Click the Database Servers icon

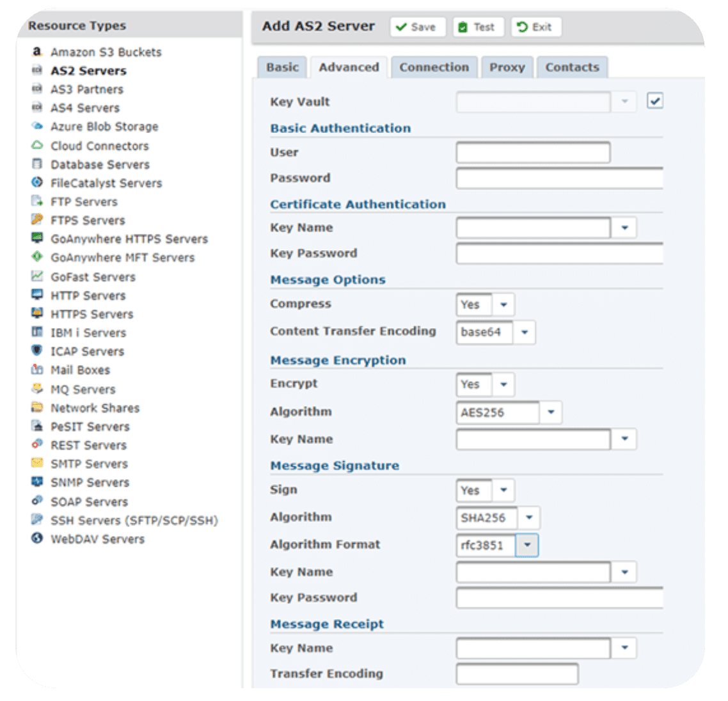coord(37,164)
